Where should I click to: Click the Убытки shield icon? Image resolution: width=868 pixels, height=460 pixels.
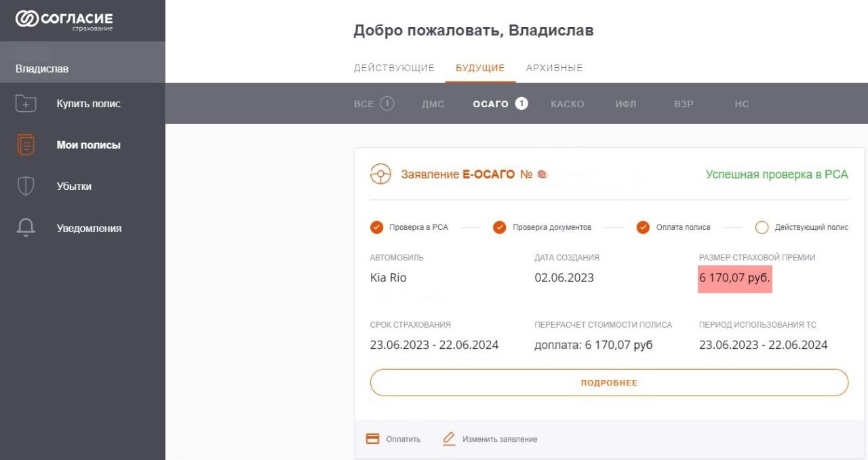(26, 186)
